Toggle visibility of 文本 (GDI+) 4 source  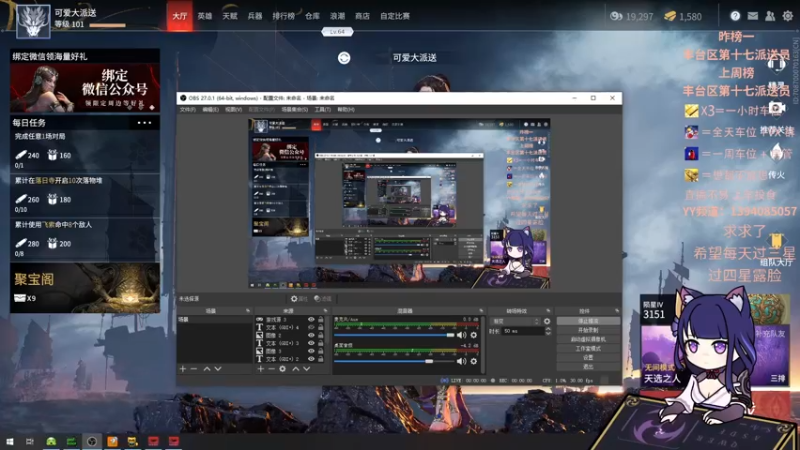tap(311, 327)
